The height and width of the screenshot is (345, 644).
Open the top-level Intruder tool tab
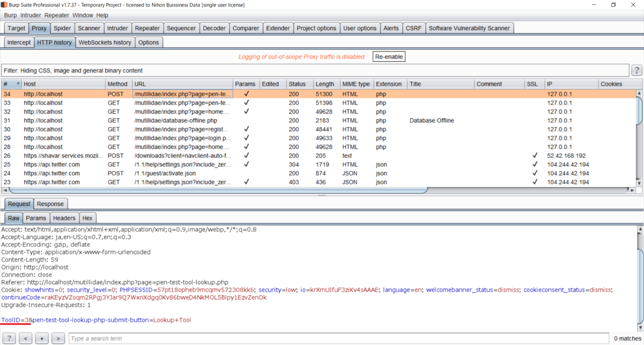[118, 28]
